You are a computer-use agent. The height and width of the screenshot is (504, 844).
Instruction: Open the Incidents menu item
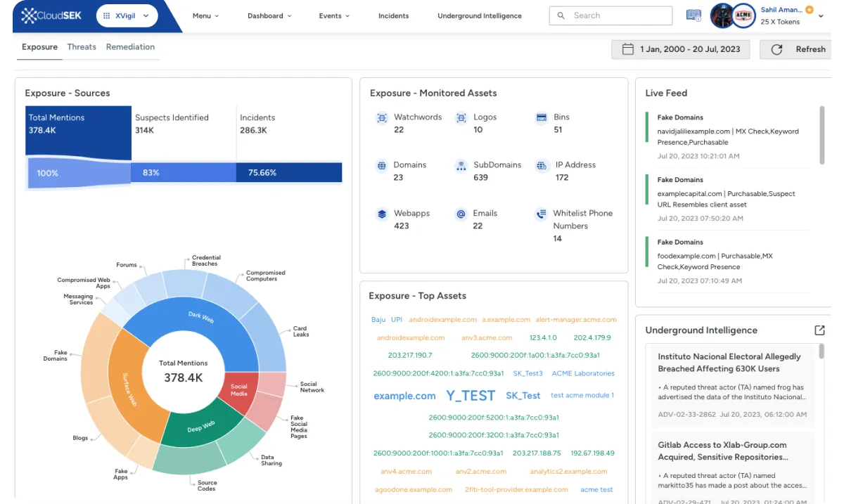point(393,15)
